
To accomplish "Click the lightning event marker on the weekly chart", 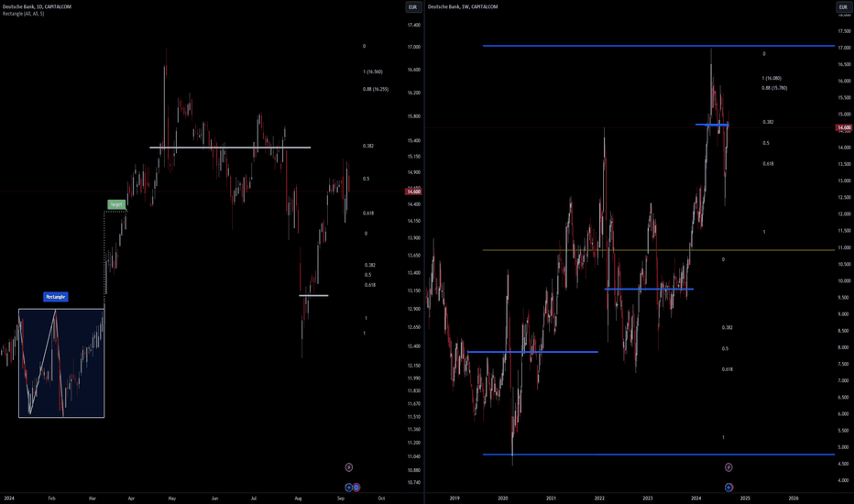I will (728, 467).
